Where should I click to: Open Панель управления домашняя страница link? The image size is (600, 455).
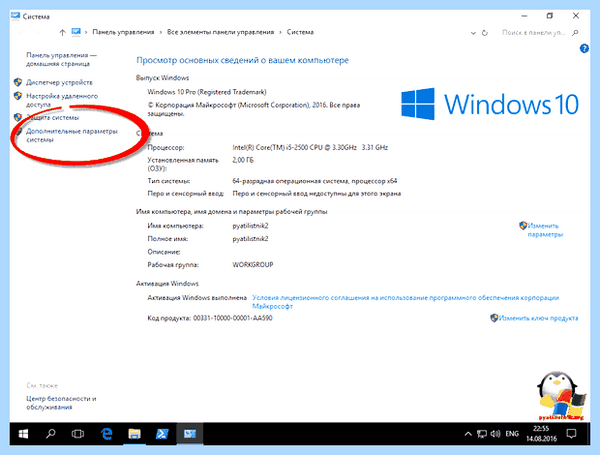61,59
